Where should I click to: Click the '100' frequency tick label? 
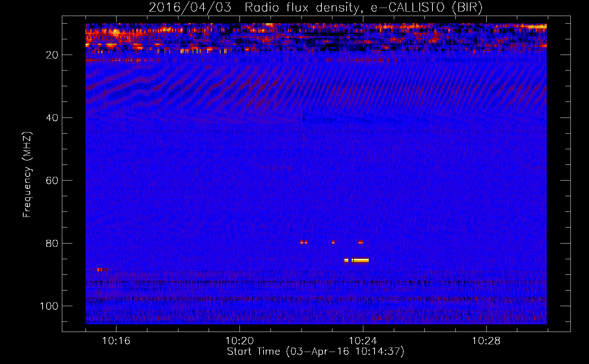[49, 306]
